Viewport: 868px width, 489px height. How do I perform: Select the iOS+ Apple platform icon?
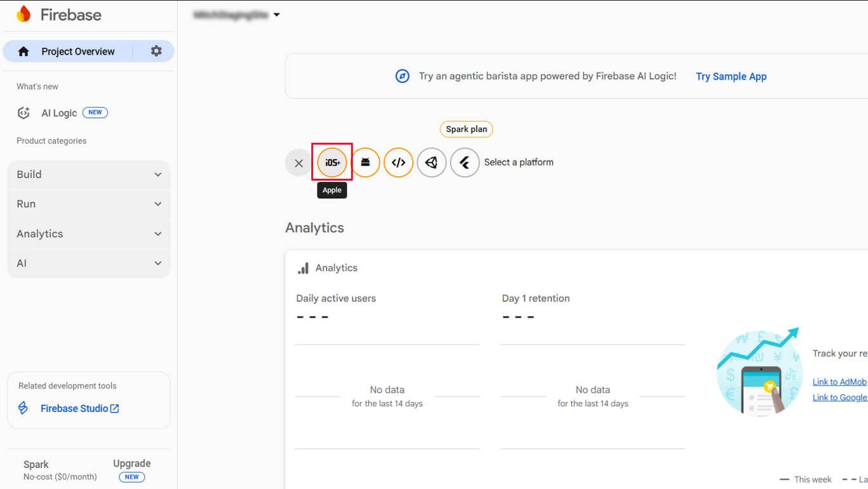(x=332, y=163)
